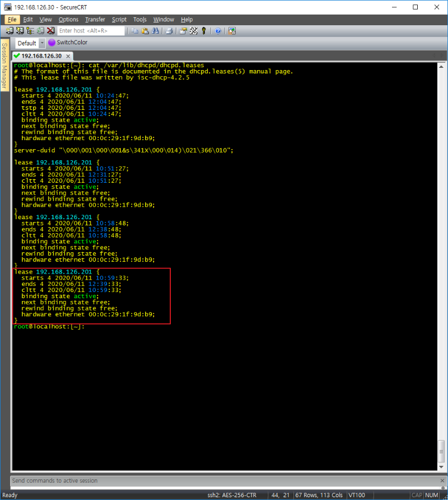
Task: Open the Options menu
Action: [x=68, y=20]
